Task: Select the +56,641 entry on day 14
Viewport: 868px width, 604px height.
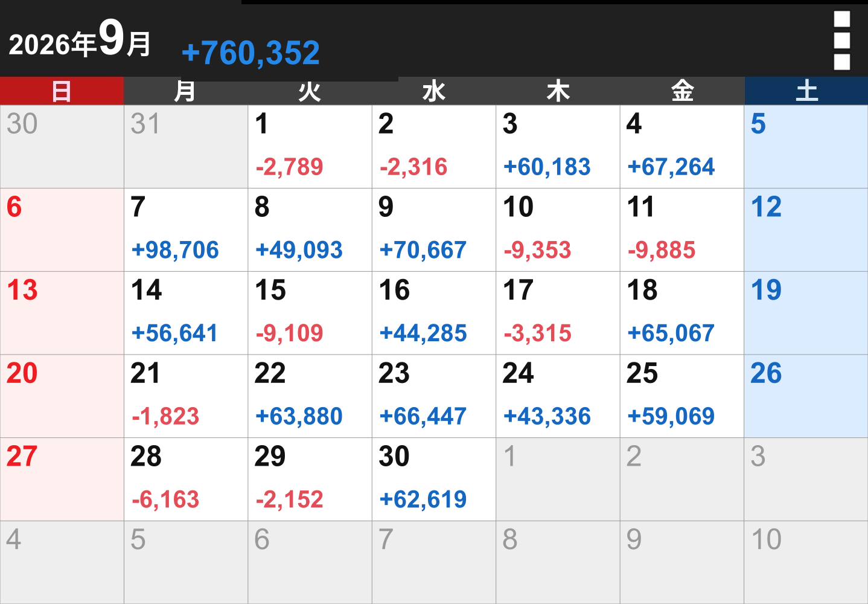Action: pos(175,333)
